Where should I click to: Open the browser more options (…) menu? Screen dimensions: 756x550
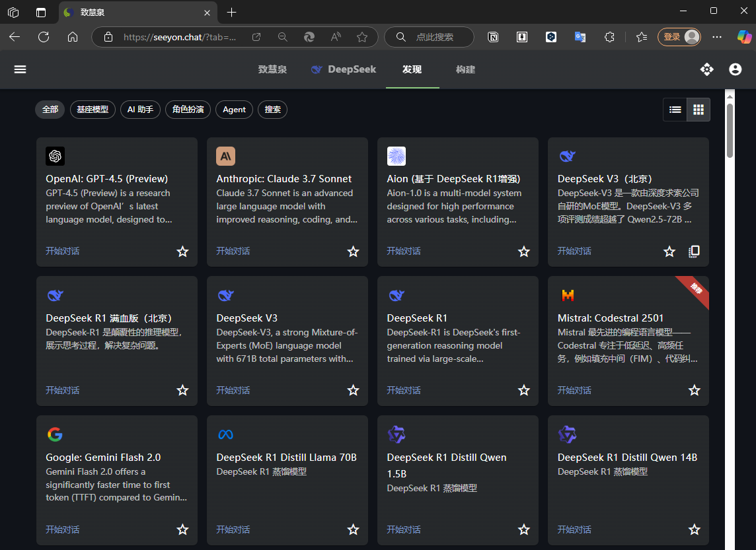(716, 37)
